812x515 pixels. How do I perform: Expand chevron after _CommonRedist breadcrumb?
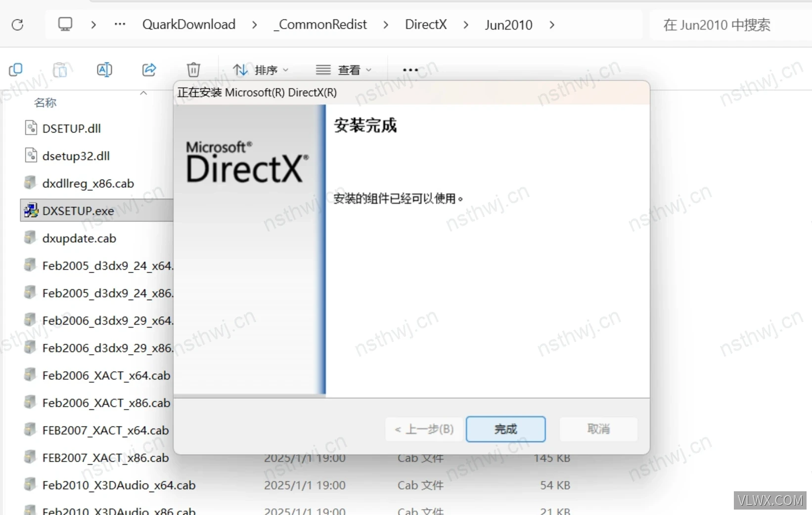click(386, 25)
